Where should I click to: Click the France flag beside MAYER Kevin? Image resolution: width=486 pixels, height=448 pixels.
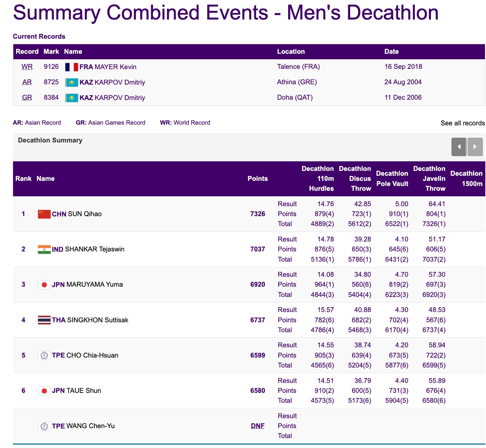72,67
